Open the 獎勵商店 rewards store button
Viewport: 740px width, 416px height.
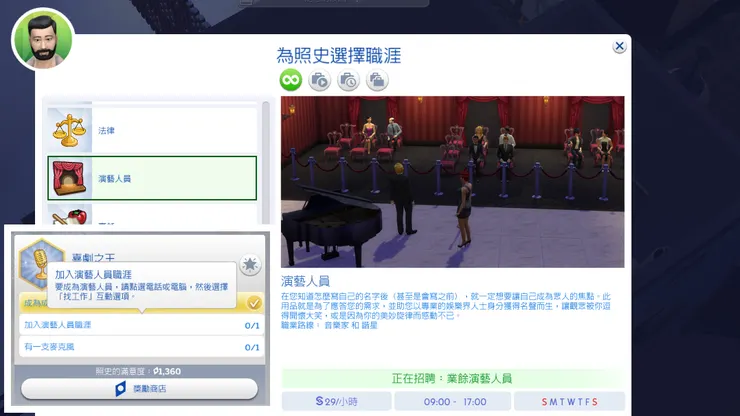(140, 389)
